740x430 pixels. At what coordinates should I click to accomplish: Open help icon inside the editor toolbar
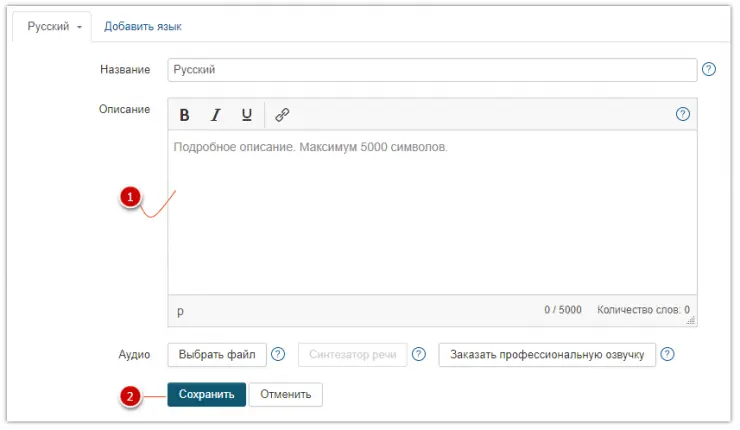pos(682,114)
